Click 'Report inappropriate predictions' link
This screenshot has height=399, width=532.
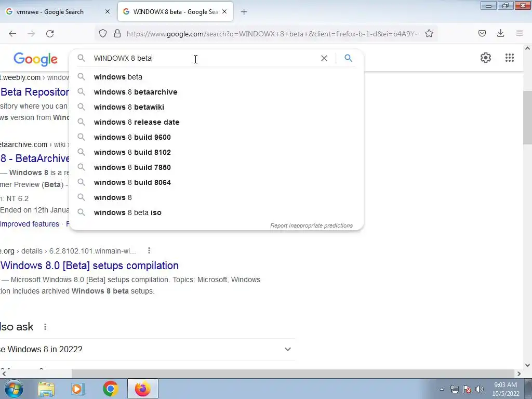pos(311,225)
